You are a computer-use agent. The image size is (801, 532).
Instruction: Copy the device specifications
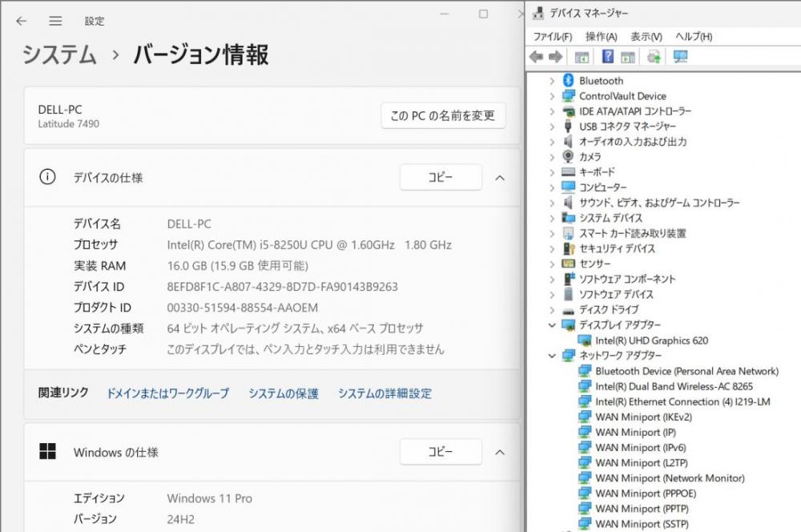441,177
